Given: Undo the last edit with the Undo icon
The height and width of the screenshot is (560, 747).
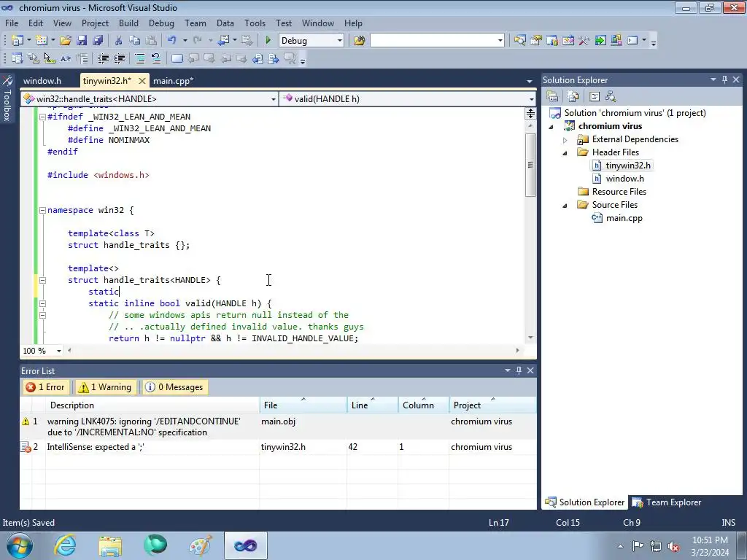Looking at the screenshot, I should coord(172,41).
